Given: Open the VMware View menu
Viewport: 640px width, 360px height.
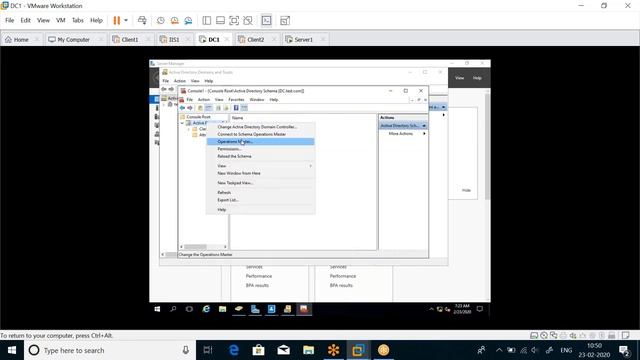Looking at the screenshot, I should (x=43, y=20).
